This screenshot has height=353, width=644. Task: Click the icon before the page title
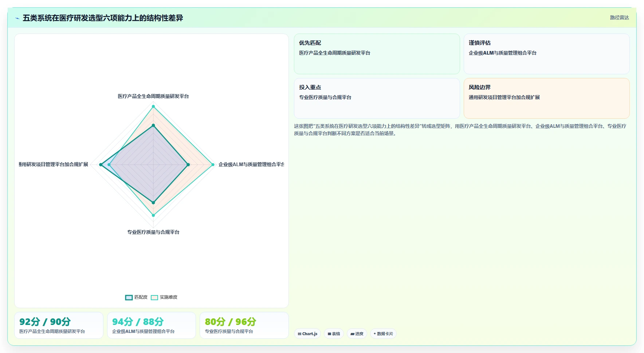[17, 18]
